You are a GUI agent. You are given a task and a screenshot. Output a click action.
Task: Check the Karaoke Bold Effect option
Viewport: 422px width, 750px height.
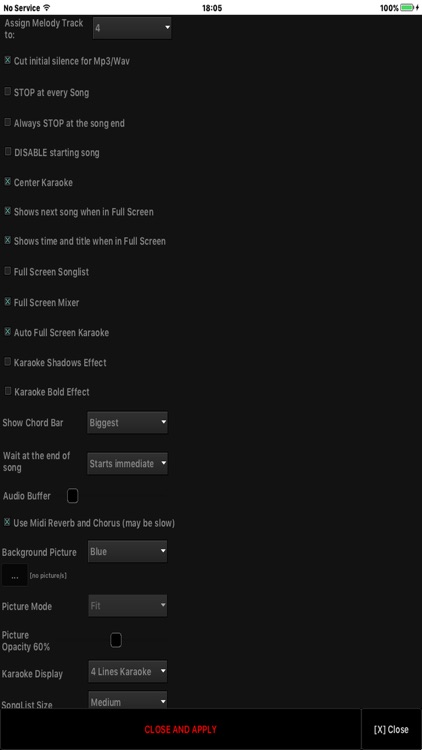pyautogui.click(x=8, y=391)
